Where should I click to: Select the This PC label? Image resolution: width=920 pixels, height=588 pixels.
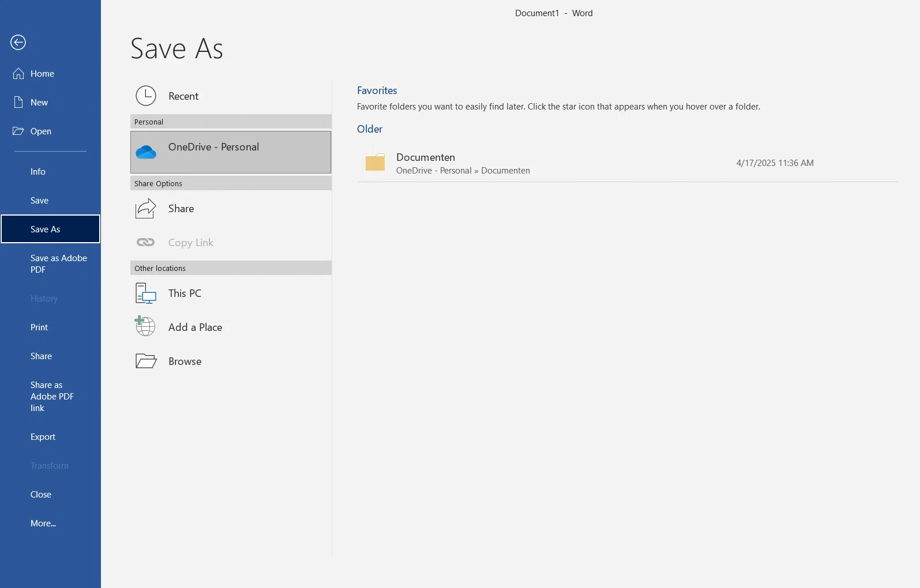[185, 293]
